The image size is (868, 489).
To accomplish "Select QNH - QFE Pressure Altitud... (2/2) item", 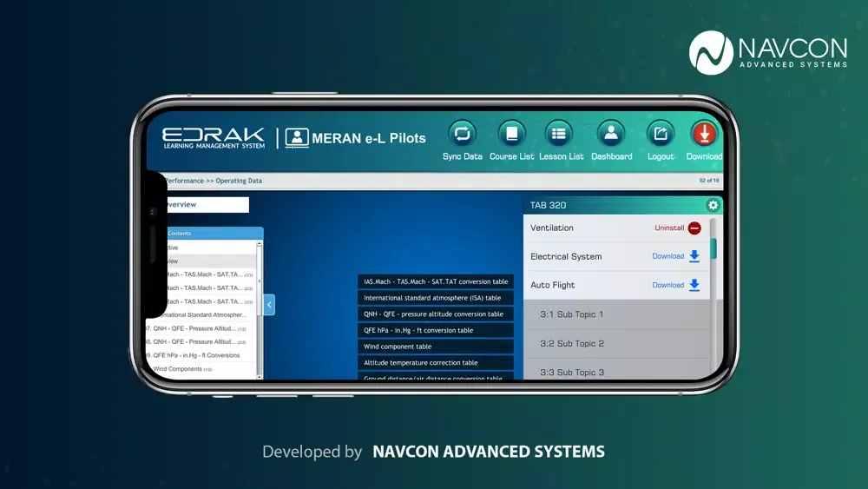I will (200, 341).
